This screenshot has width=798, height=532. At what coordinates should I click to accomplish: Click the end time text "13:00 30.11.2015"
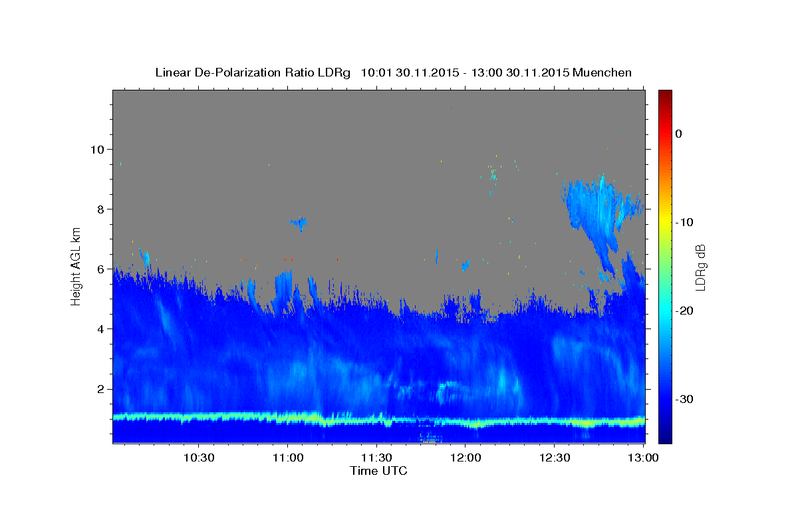coord(519,72)
